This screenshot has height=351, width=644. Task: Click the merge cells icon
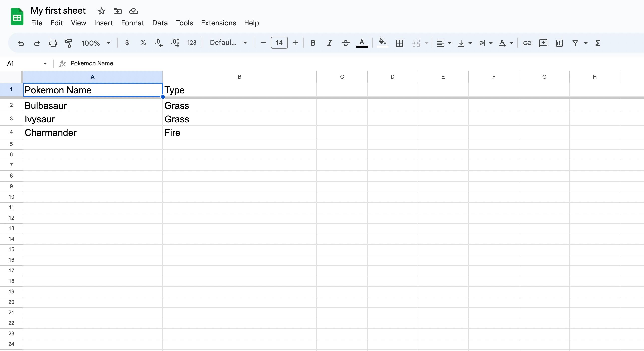(416, 43)
